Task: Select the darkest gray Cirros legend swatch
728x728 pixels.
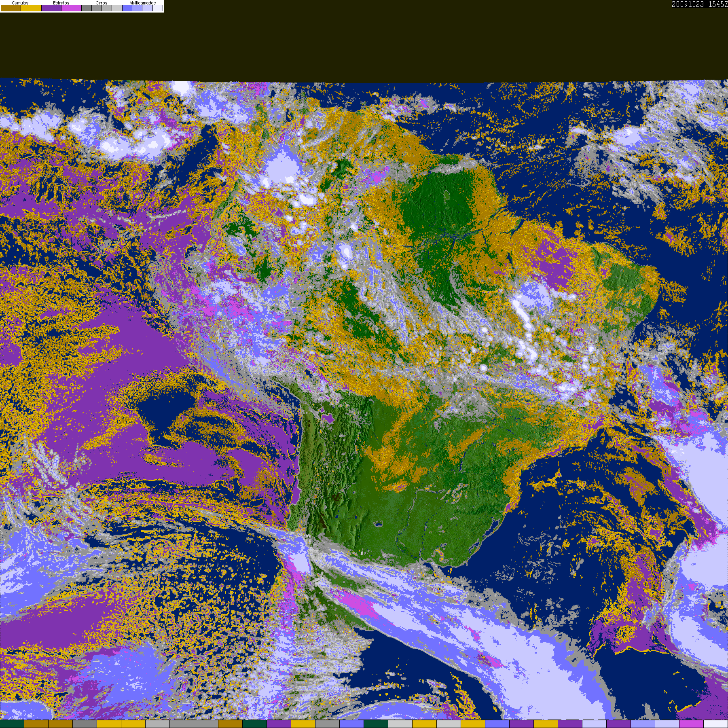Action: pos(87,8)
